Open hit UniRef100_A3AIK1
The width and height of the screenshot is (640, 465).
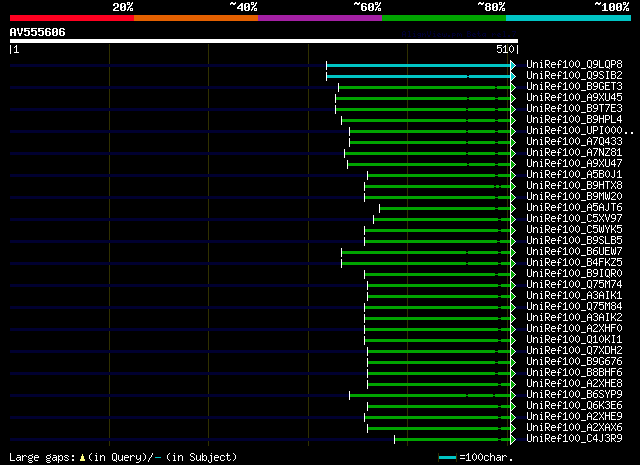tap(574, 296)
